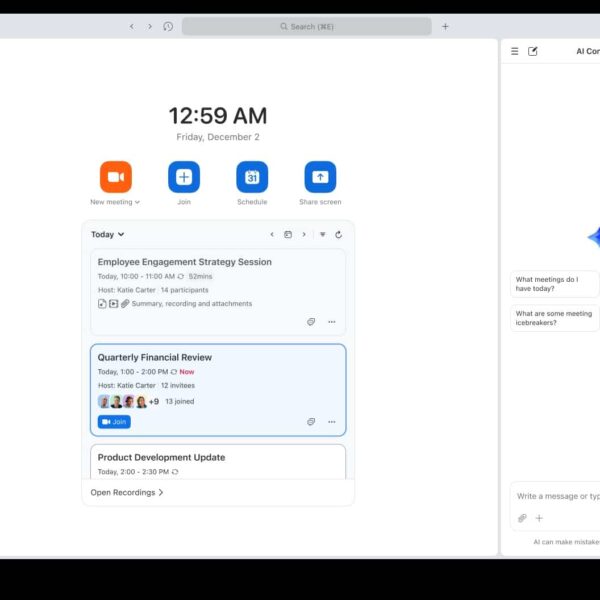Screen dimensions: 600x600
Task: Open chat icon on Employee Engagement card
Action: click(311, 322)
